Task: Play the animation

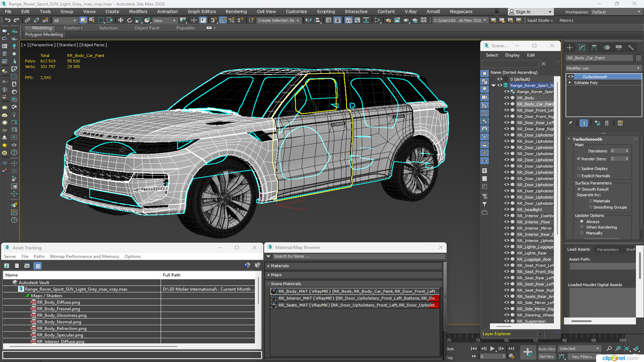Action: [x=492, y=349]
